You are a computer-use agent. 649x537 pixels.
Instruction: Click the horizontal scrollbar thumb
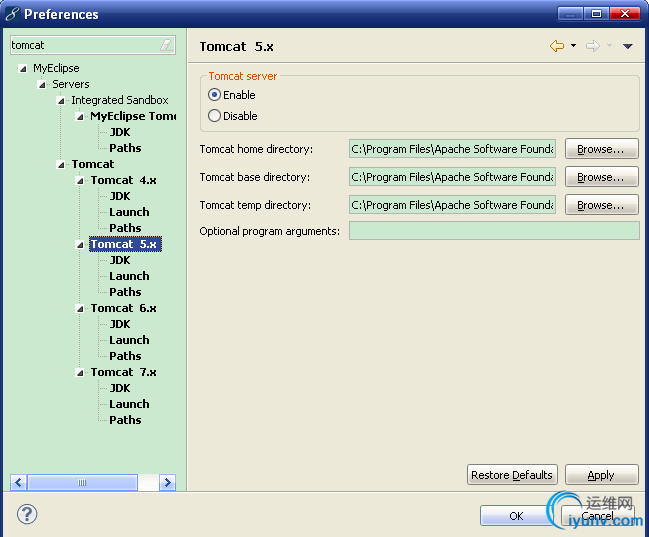pyautogui.click(x=82, y=482)
